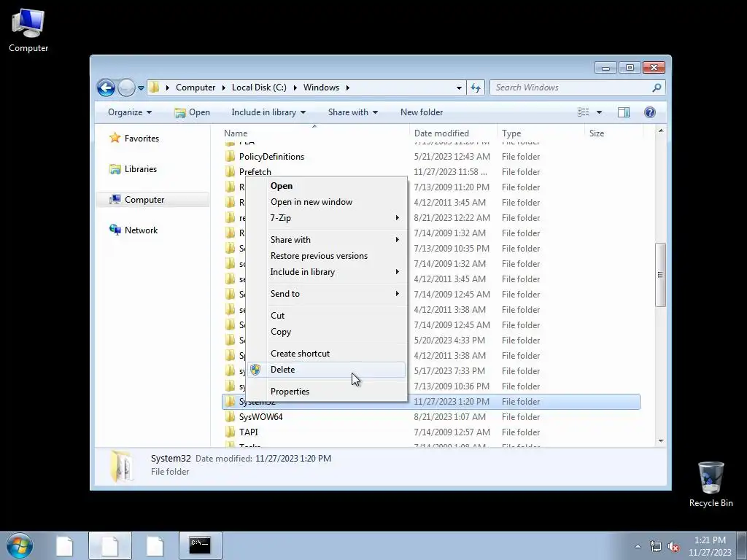Click the Computer breadcrumb segment
747x560 pixels.
tap(196, 87)
